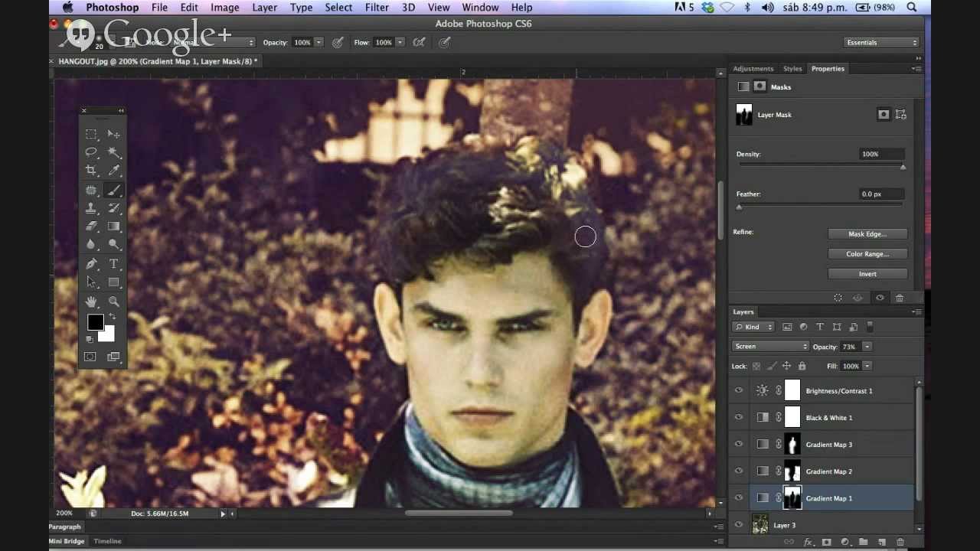Select the Blur tool
The image size is (980, 551).
tap(91, 245)
